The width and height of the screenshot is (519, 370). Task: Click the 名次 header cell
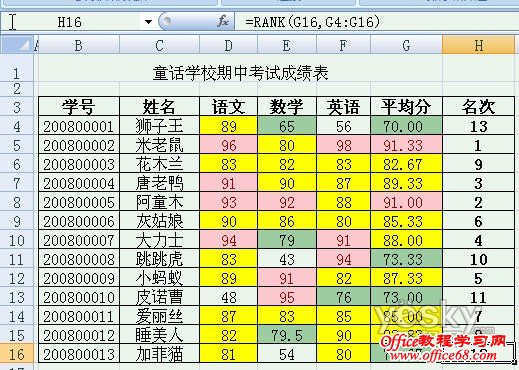click(478, 107)
